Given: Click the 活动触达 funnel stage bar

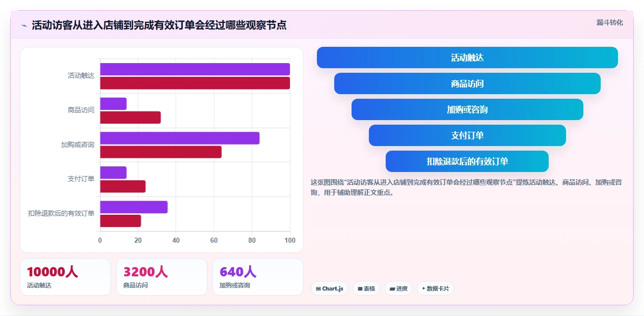Looking at the screenshot, I should click(x=467, y=58).
